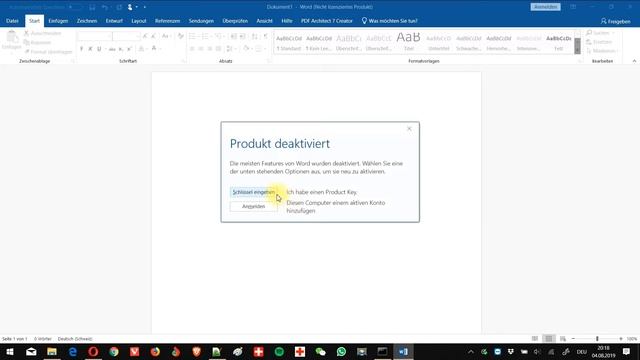Click the Schlüssel eingeben button
This screenshot has height=360, width=640.
coord(253,192)
